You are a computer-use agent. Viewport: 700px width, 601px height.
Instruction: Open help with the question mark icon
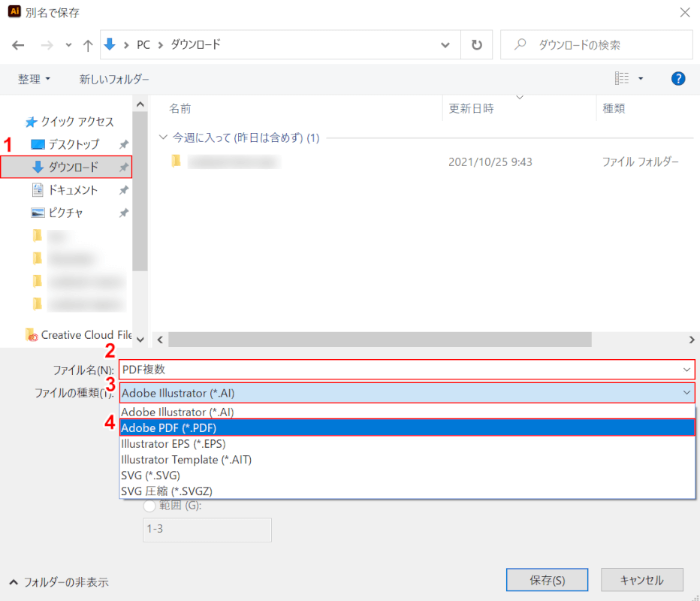pos(678,79)
